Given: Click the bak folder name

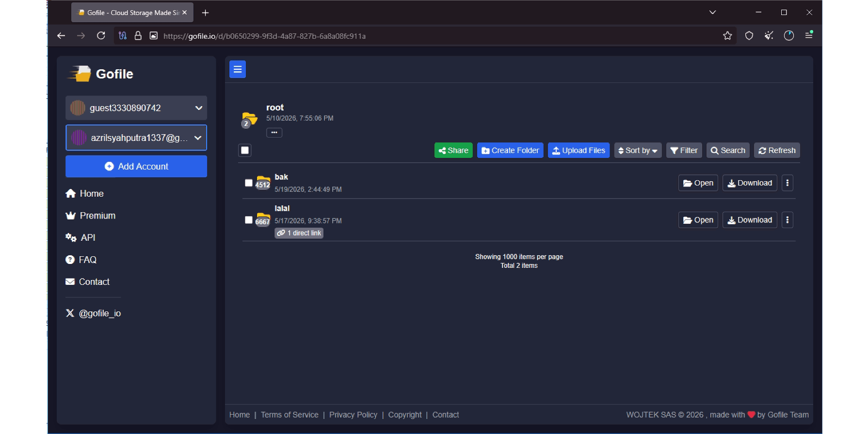Looking at the screenshot, I should (x=281, y=177).
